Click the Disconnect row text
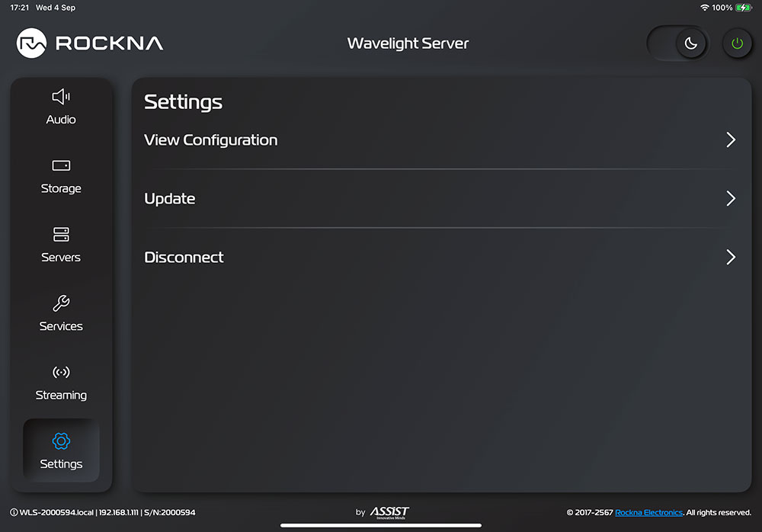This screenshot has width=762, height=532. click(x=184, y=257)
